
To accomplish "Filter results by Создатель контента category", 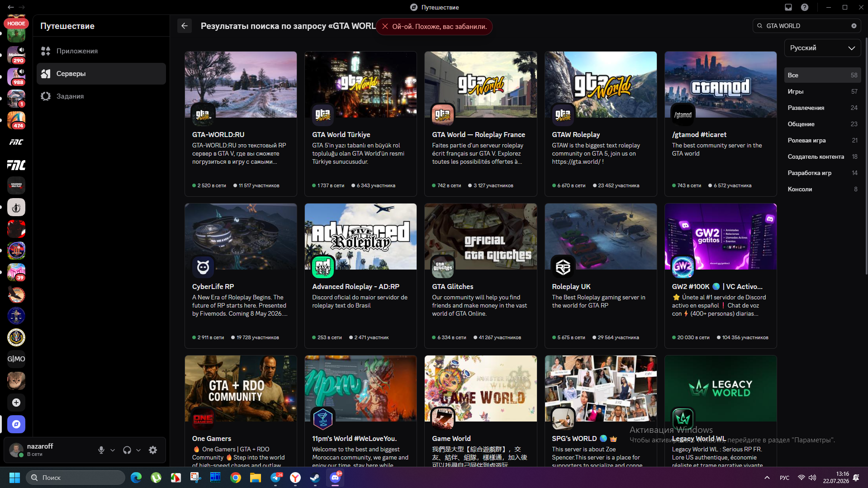I will coord(822,156).
